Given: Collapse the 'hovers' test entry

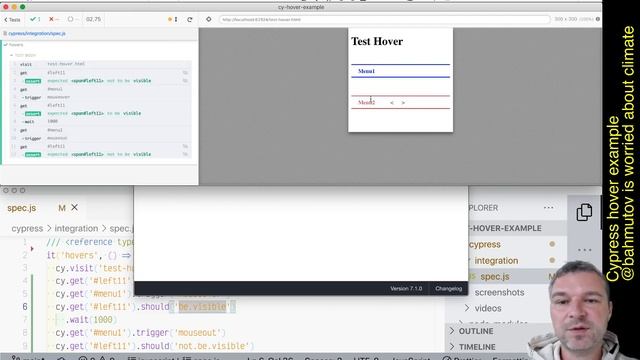Looking at the screenshot, I should [x=16, y=45].
